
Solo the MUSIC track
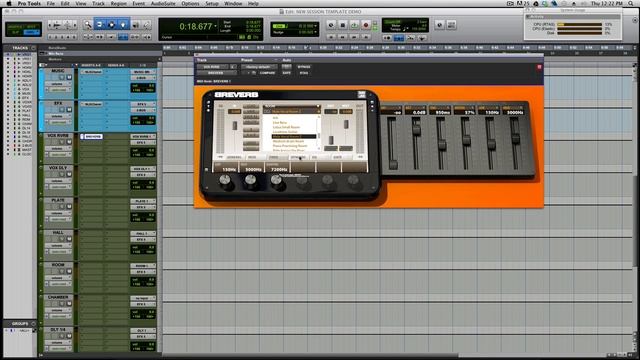pos(62,77)
